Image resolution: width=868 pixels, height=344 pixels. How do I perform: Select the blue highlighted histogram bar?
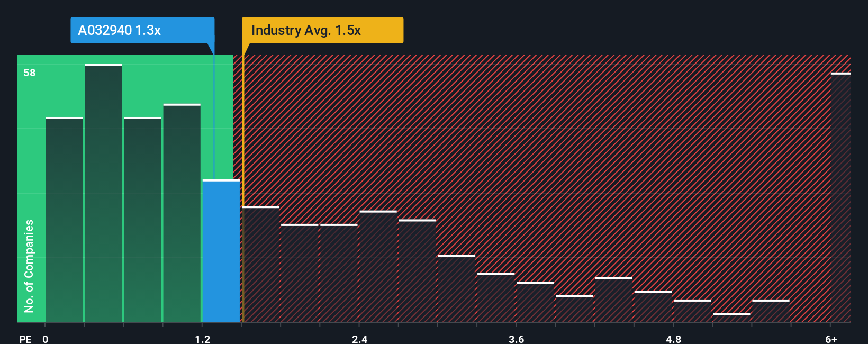pos(221,251)
